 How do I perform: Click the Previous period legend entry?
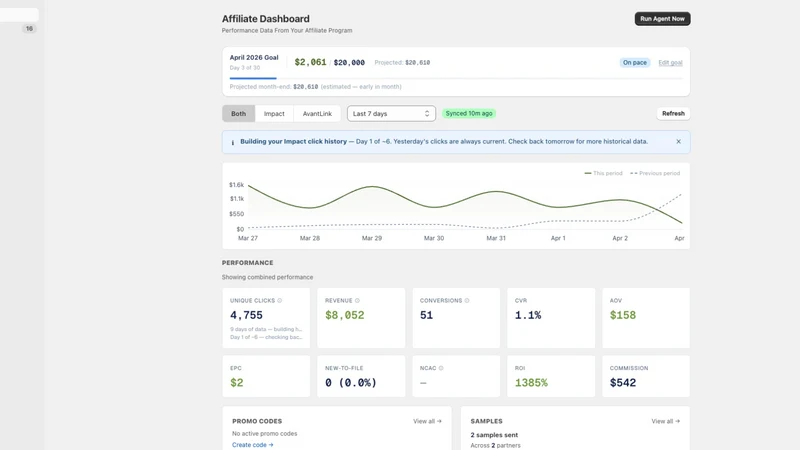(x=655, y=173)
